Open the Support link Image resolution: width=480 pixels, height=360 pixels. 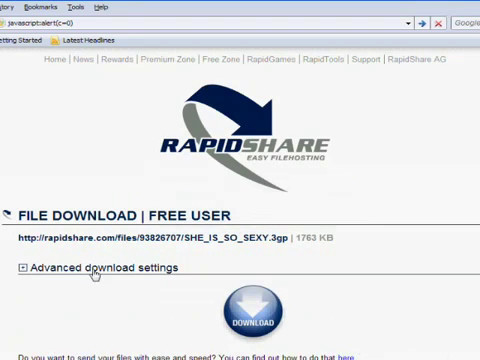(366, 59)
